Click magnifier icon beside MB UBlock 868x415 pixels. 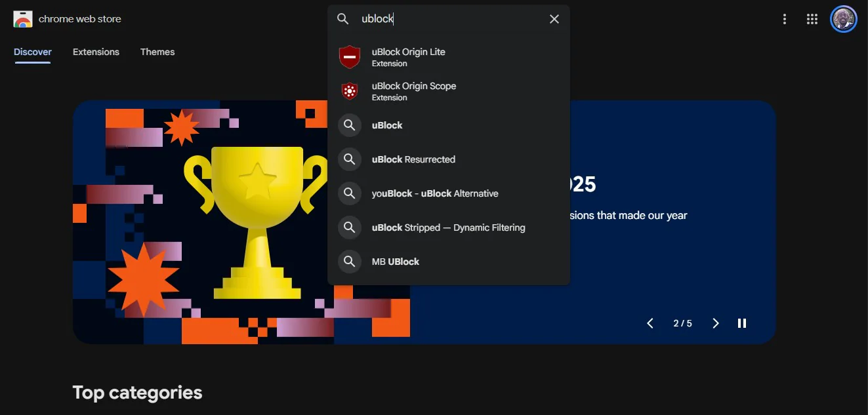pyautogui.click(x=350, y=262)
